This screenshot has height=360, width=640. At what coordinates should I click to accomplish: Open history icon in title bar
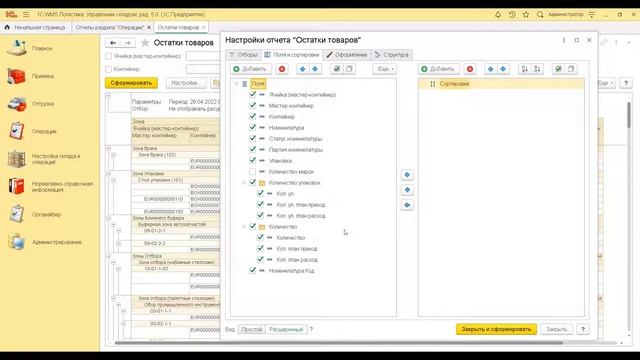click(512, 14)
